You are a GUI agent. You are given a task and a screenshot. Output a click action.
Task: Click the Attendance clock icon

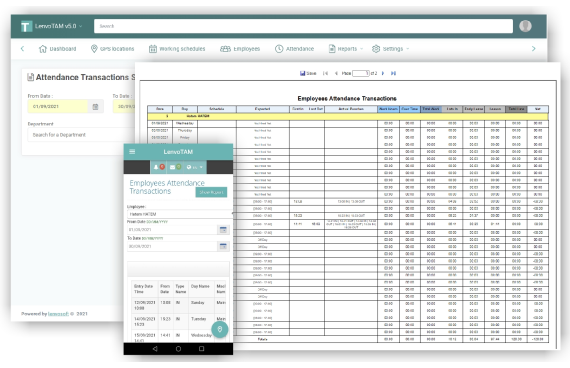tap(279, 49)
